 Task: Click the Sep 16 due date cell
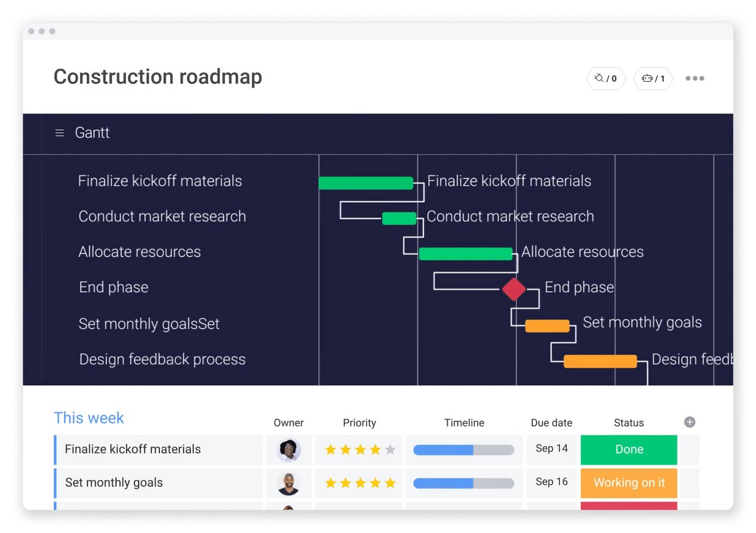552,482
